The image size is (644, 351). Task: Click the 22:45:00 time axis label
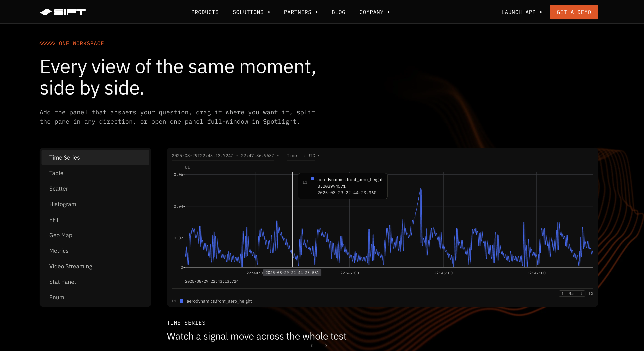tap(350, 273)
